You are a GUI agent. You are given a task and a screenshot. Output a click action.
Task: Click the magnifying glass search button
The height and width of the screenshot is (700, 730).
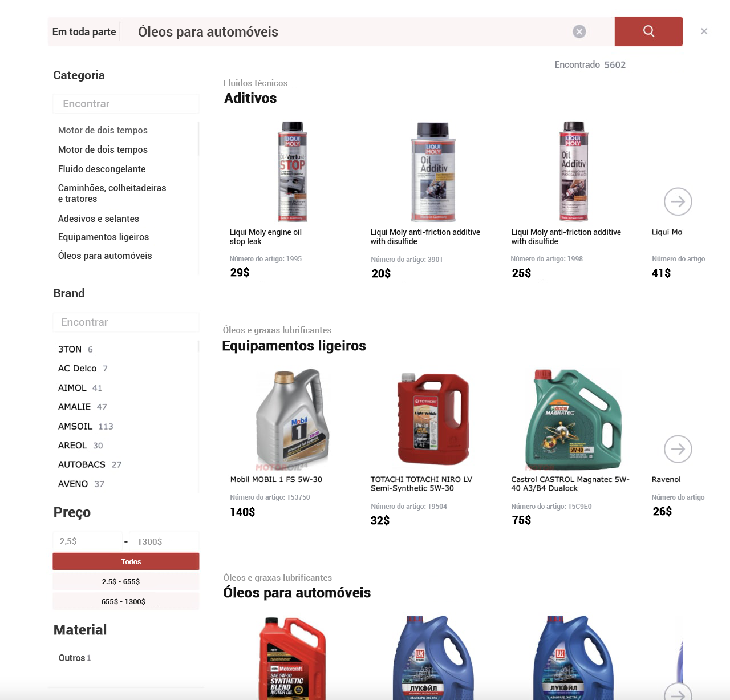(x=648, y=31)
